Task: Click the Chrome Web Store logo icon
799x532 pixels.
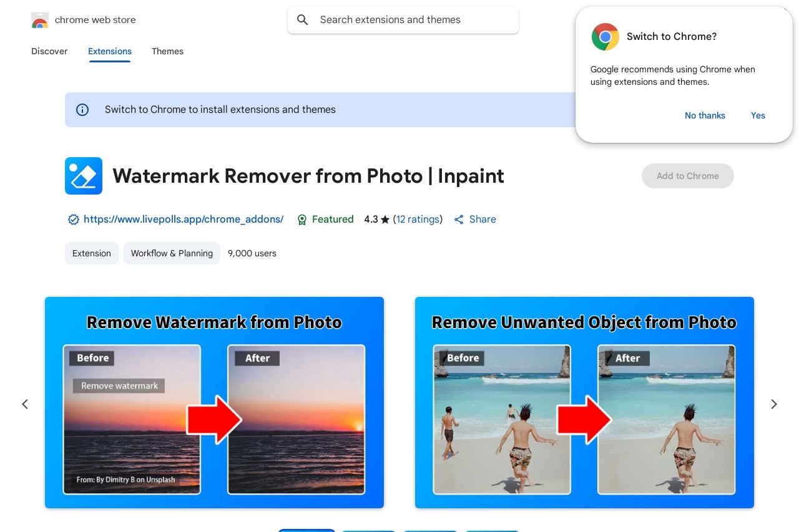Action: click(x=40, y=20)
